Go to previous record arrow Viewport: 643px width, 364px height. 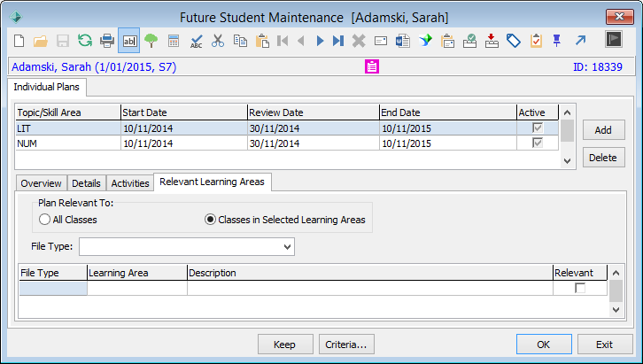301,41
